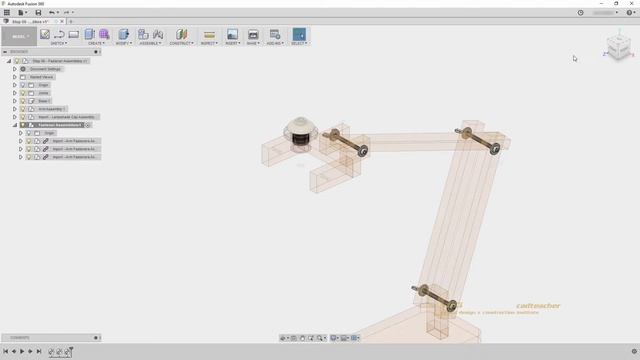Open timeline settings gear icon
Image resolution: width=640 pixels, height=360 pixels.
[634, 351]
